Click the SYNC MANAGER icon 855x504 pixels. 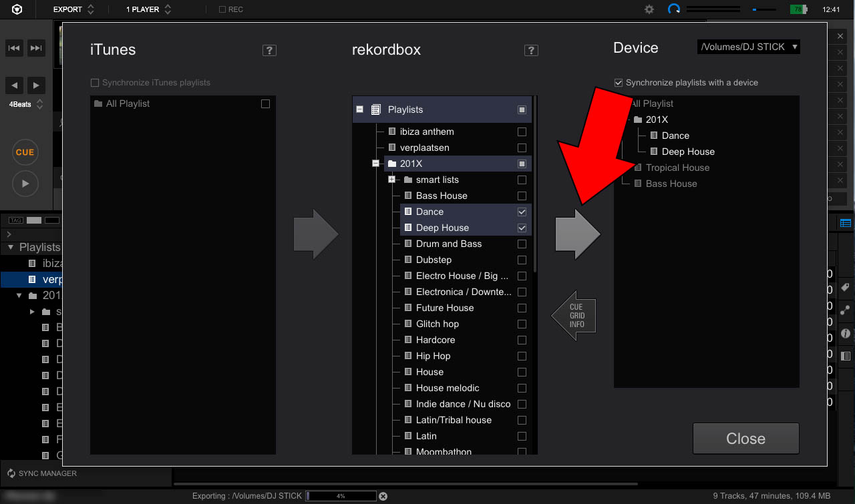coord(11,473)
